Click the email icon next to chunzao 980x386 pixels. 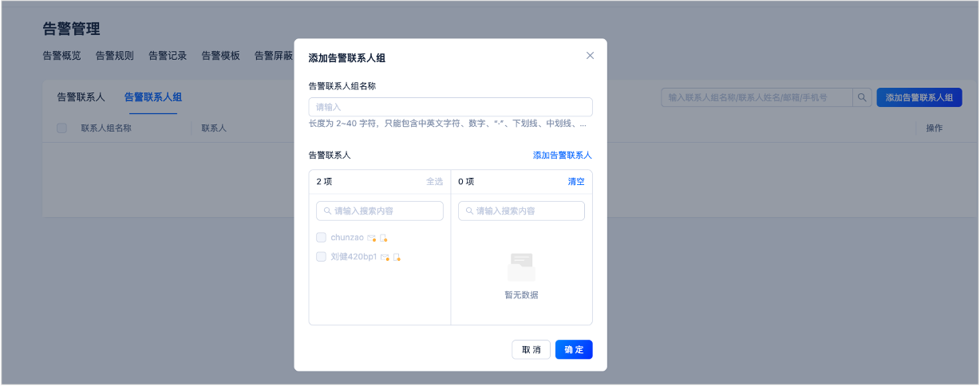(x=371, y=238)
